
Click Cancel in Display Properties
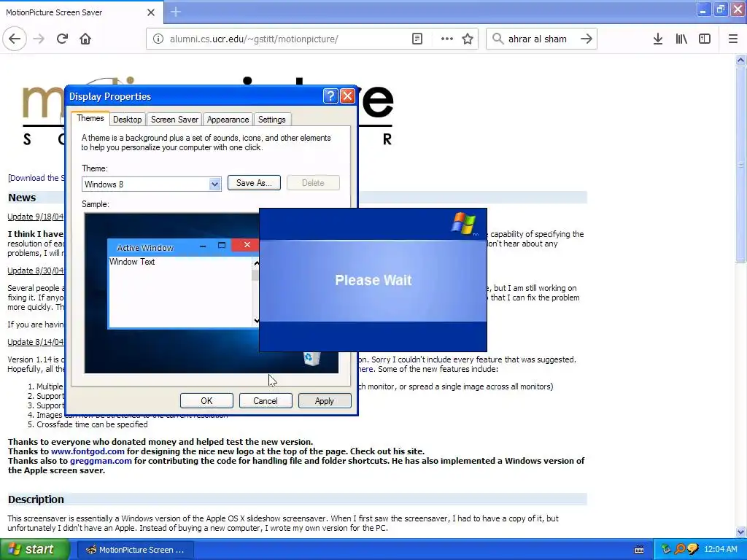click(x=266, y=401)
